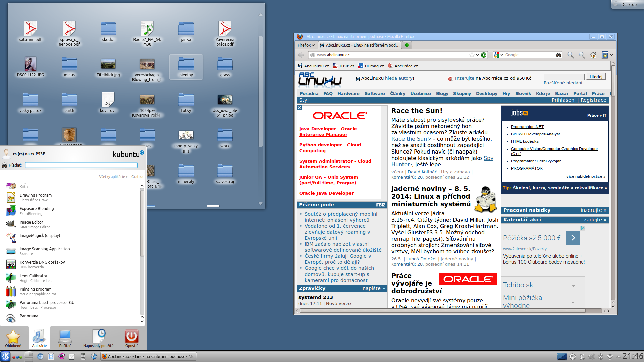644x362 pixels.
Task: Open the Rozšířené hledání link
Action: [x=563, y=83]
